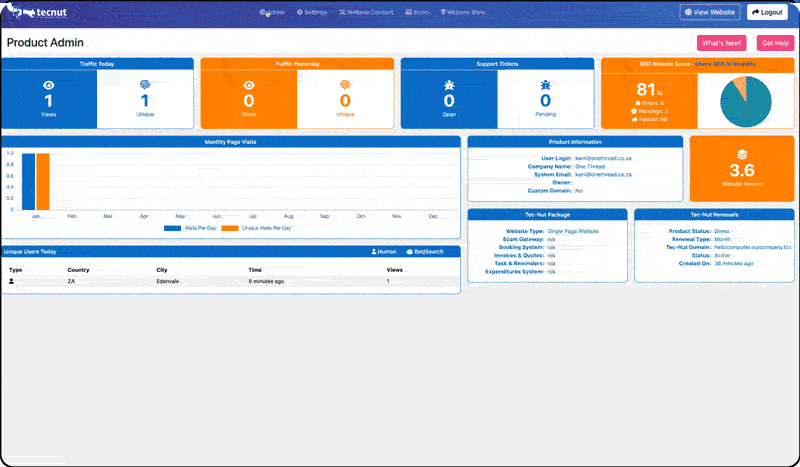Click the Time column header
The height and width of the screenshot is (467, 800).
(255, 270)
